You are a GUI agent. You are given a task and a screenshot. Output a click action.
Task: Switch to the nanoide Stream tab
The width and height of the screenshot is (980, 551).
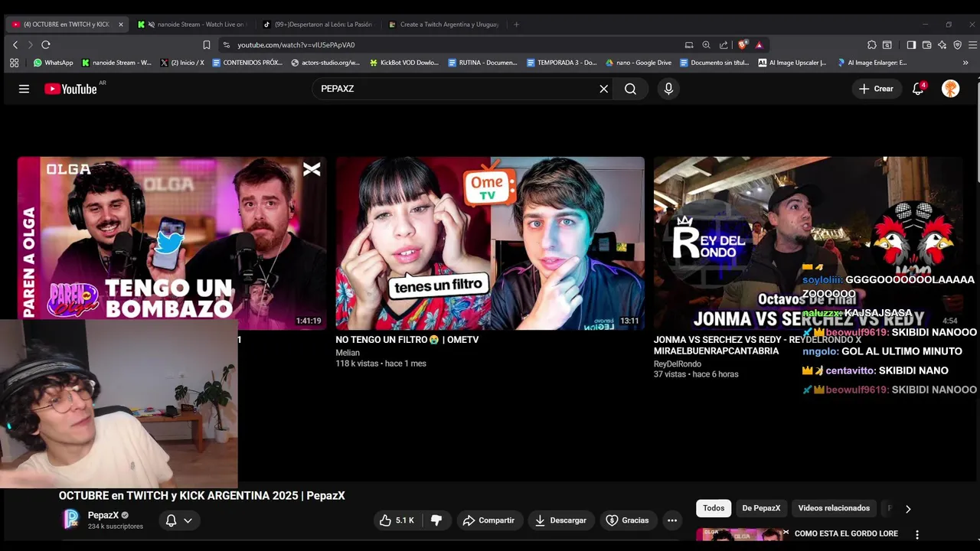(x=192, y=24)
